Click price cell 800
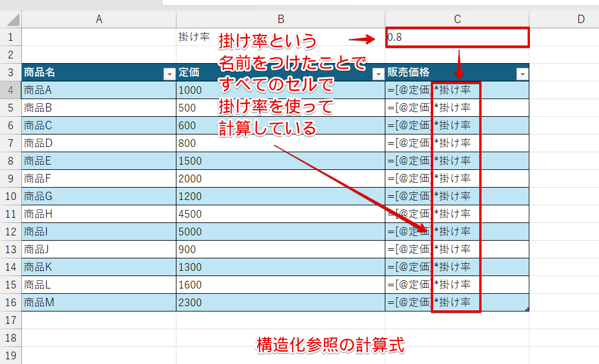Image resolution: width=599 pixels, height=364 pixels. click(281, 143)
